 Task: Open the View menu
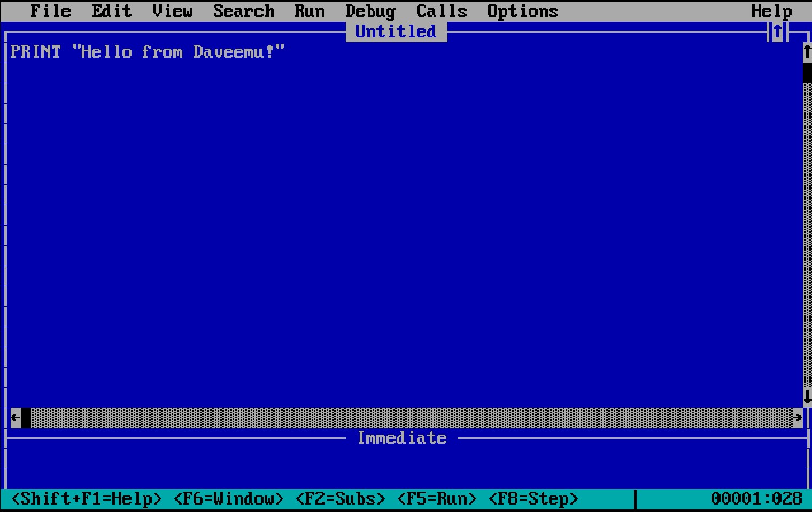pos(172,11)
